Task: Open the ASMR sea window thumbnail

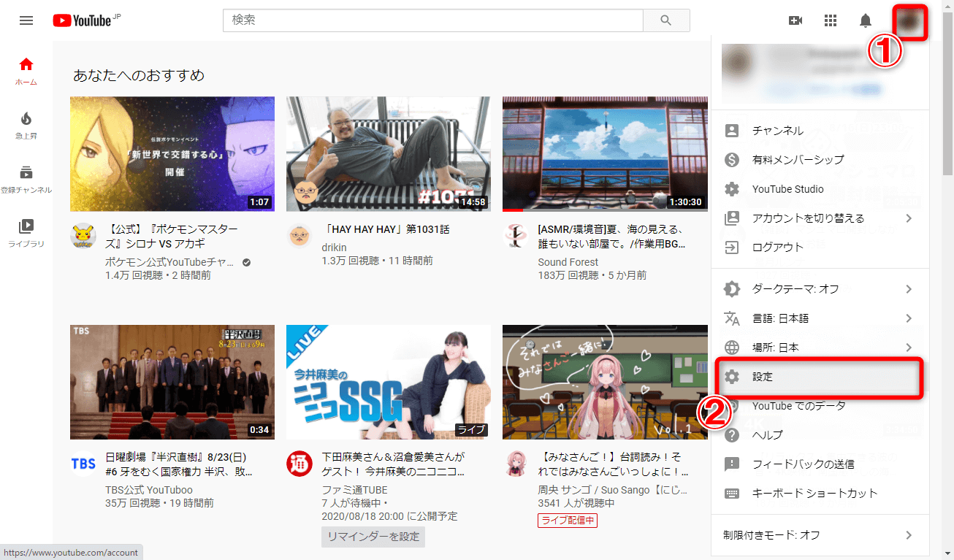Action: click(605, 154)
